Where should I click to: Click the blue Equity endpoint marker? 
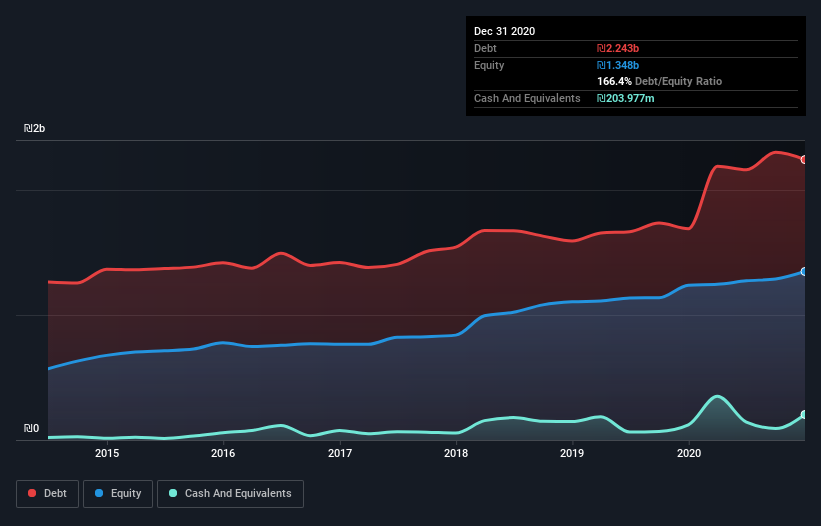pos(804,272)
